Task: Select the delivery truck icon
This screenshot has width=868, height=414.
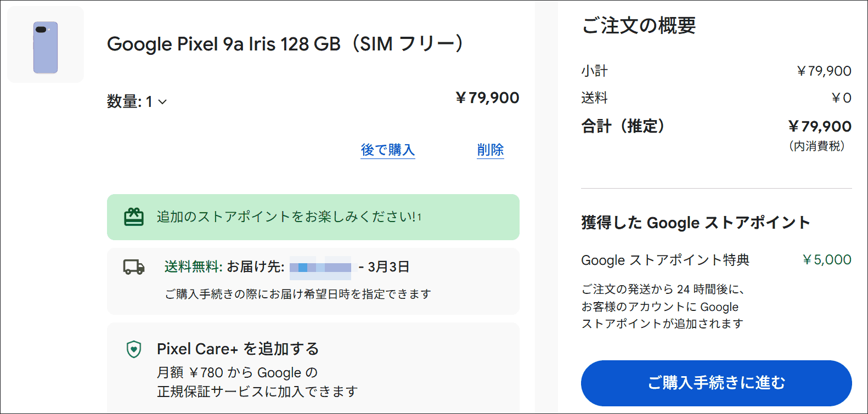Action: click(x=132, y=266)
